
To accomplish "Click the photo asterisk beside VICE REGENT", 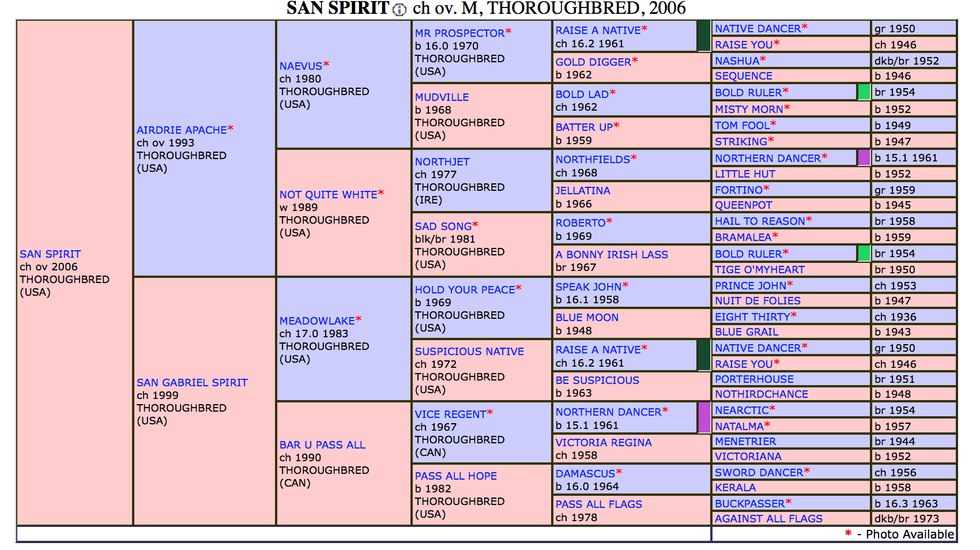I will point(489,412).
